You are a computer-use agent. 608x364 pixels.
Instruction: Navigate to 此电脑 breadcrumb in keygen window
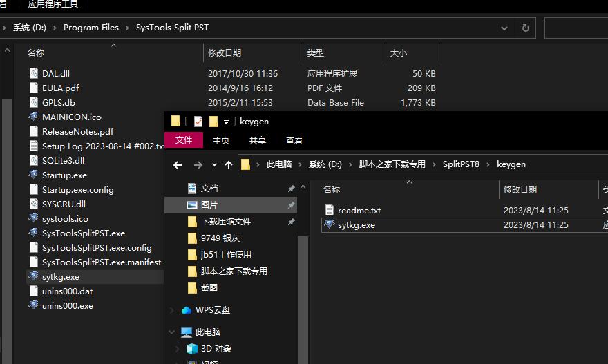279,164
